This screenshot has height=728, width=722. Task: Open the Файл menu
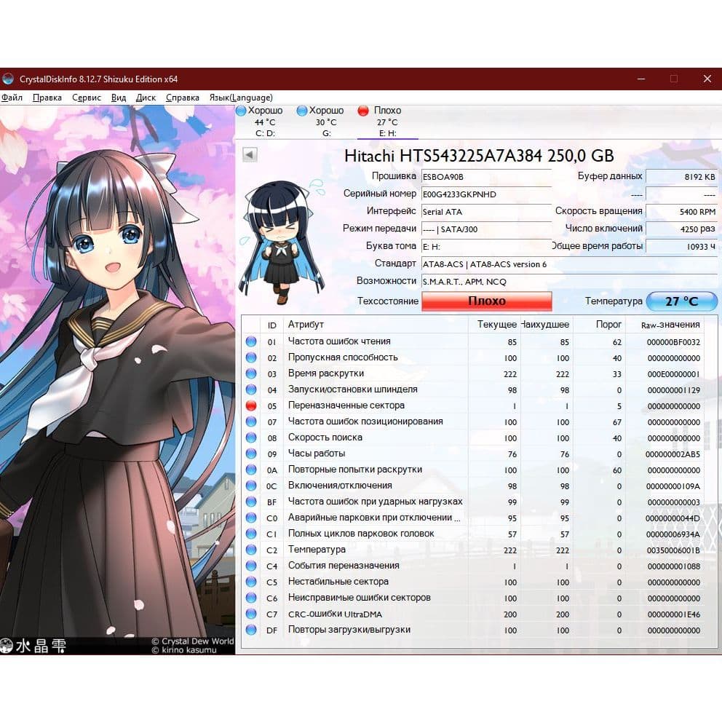tap(12, 98)
